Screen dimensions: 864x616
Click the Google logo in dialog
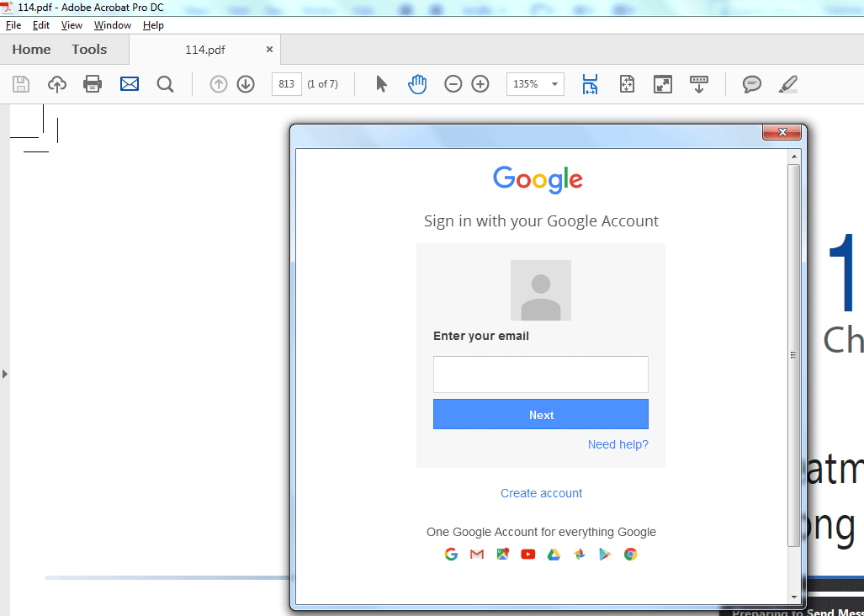(x=538, y=179)
